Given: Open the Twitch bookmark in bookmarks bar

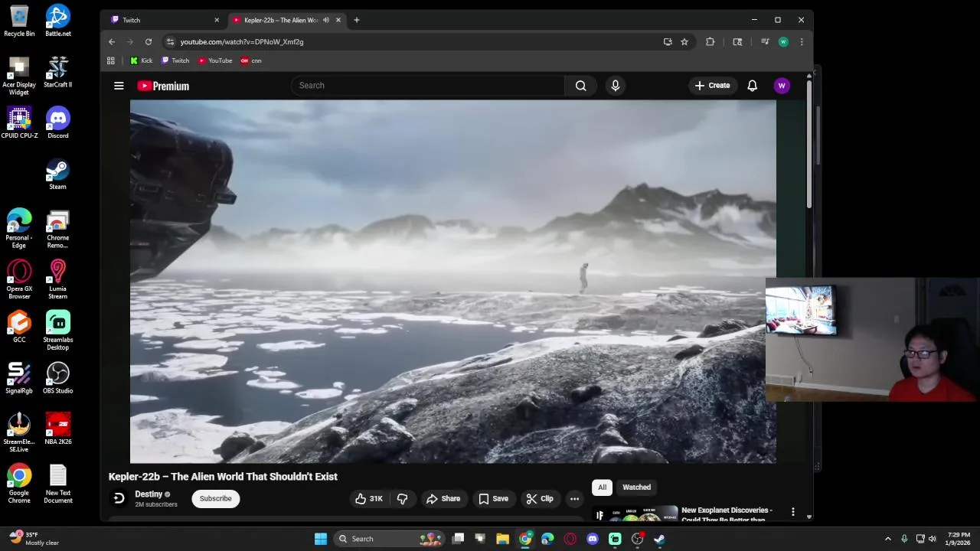Looking at the screenshot, I should 175,60.
